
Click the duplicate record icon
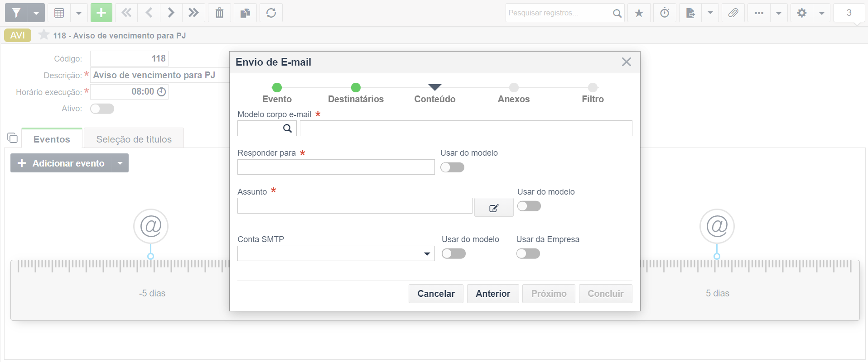click(x=245, y=13)
